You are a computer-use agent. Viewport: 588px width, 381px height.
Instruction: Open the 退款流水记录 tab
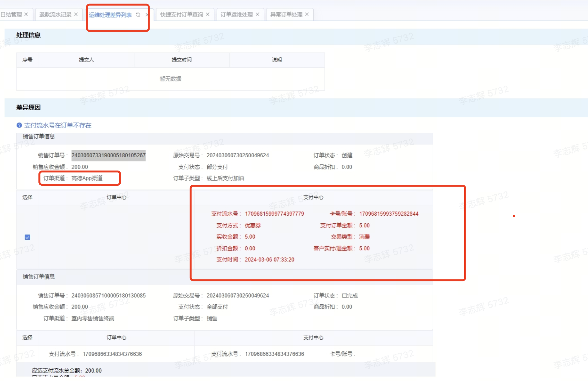(x=55, y=15)
